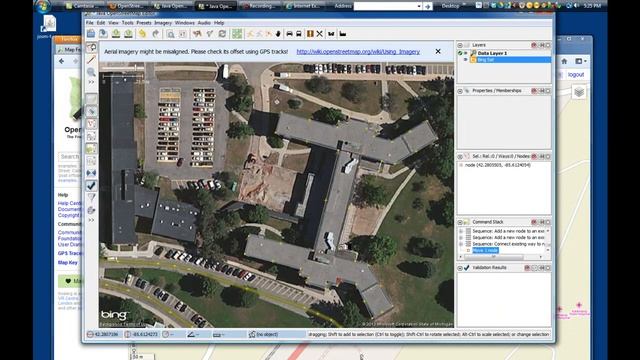The width and height of the screenshot is (640, 360).
Task: Apply the car preset icon
Action: pyautogui.click(x=289, y=34)
